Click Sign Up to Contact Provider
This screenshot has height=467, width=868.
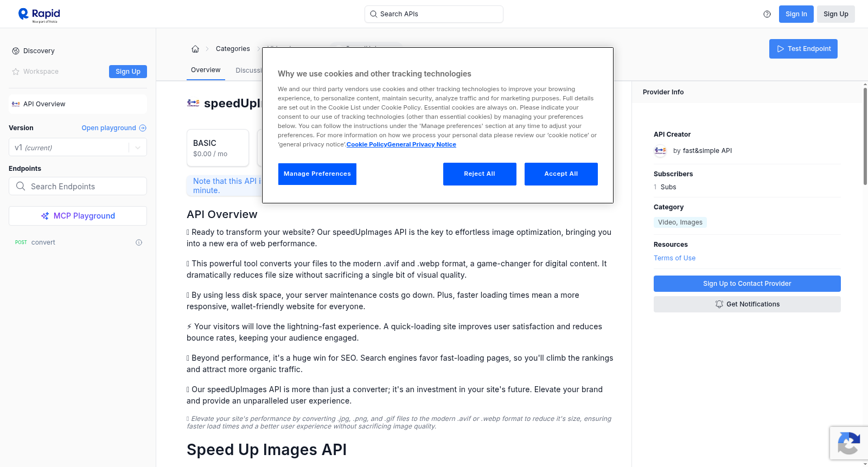747,284
